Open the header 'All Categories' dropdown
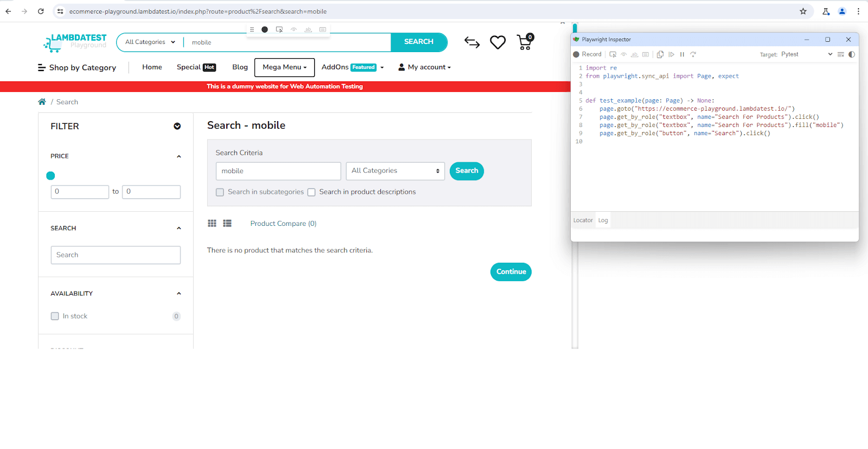 coord(150,42)
